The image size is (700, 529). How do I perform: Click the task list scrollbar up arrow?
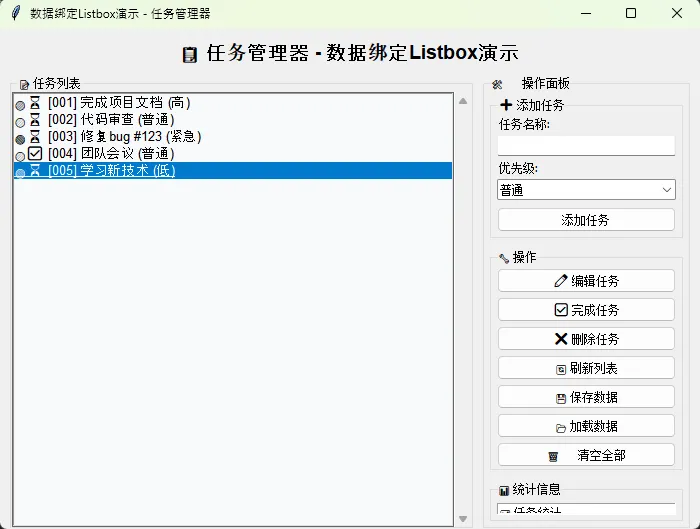pos(462,101)
